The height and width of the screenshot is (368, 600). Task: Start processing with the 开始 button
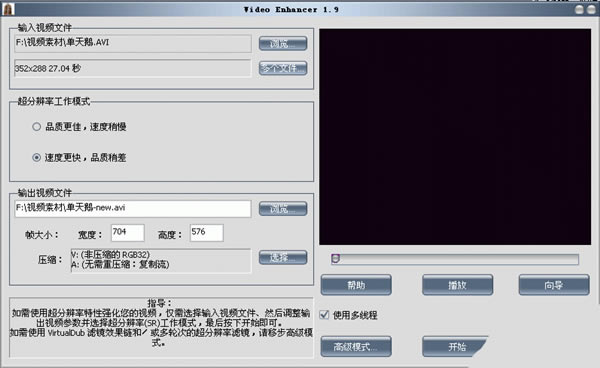click(x=455, y=347)
